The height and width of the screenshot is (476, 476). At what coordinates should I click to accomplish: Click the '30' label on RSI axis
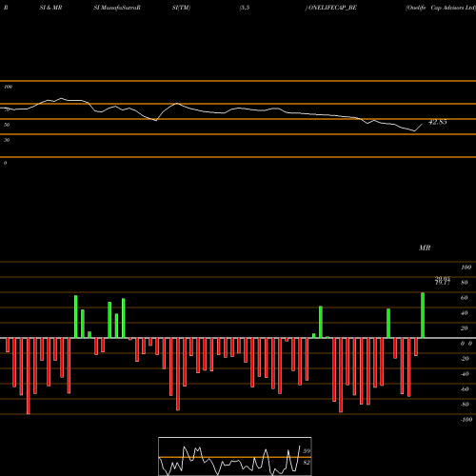click(x=7, y=140)
